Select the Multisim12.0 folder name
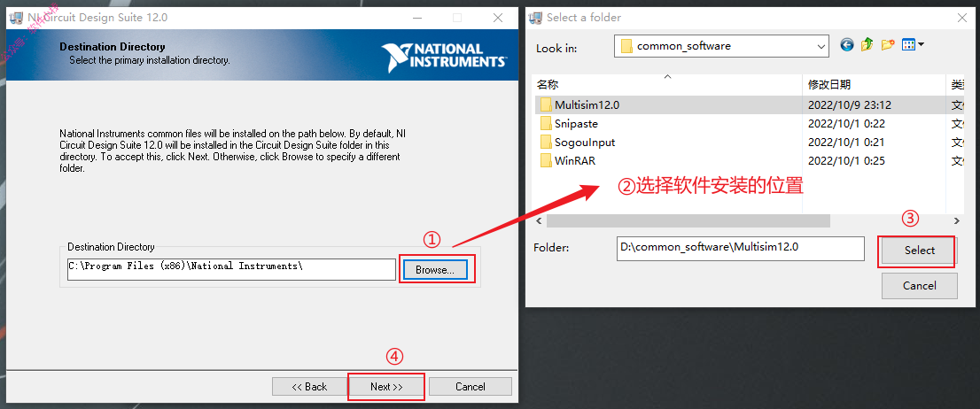This screenshot has height=409, width=980. [x=587, y=104]
